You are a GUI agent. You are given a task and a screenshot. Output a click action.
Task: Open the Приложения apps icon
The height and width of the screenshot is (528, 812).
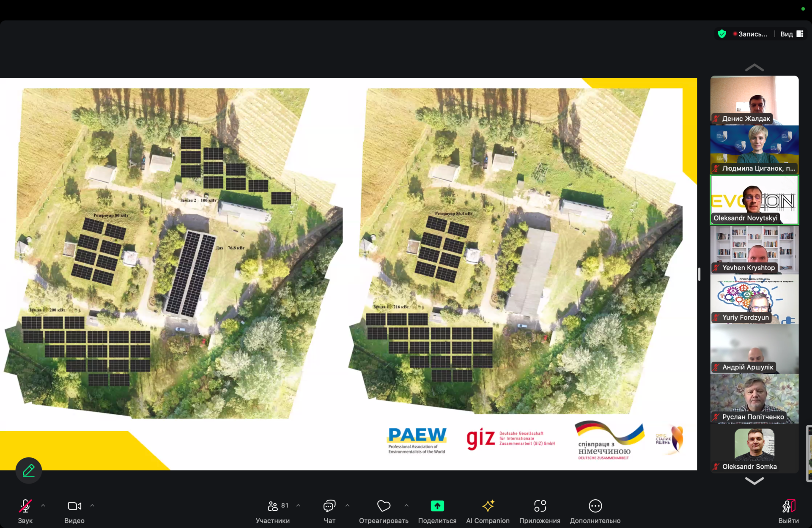click(x=540, y=506)
